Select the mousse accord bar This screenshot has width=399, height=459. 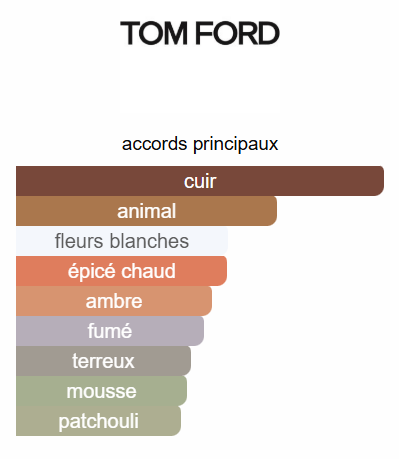click(101, 391)
